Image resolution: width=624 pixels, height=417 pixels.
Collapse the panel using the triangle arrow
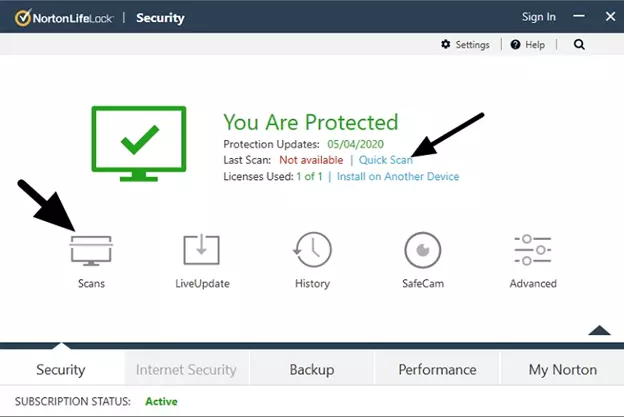pyautogui.click(x=598, y=330)
